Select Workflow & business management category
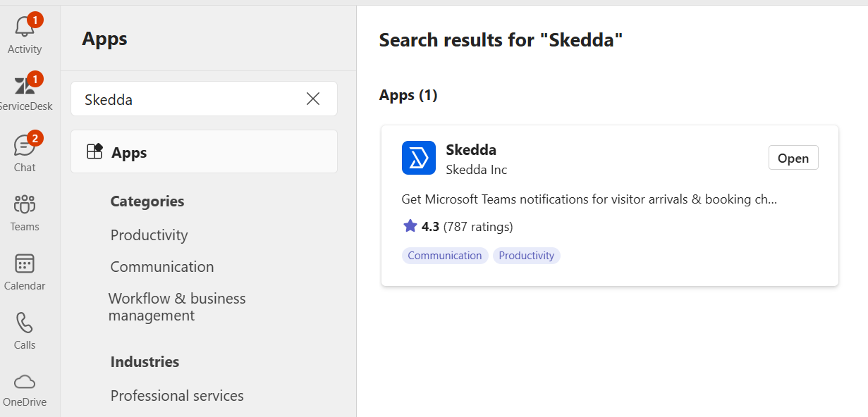 (x=177, y=306)
